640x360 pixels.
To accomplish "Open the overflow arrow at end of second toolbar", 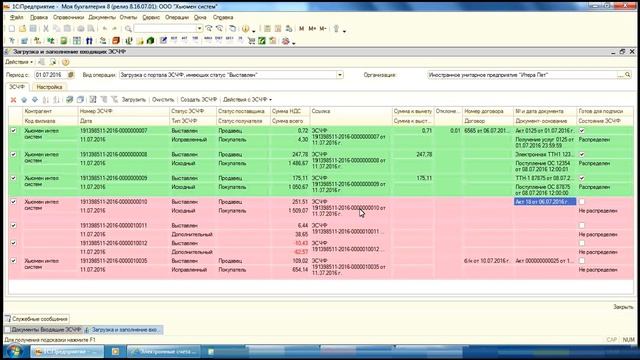I will click(293, 42).
